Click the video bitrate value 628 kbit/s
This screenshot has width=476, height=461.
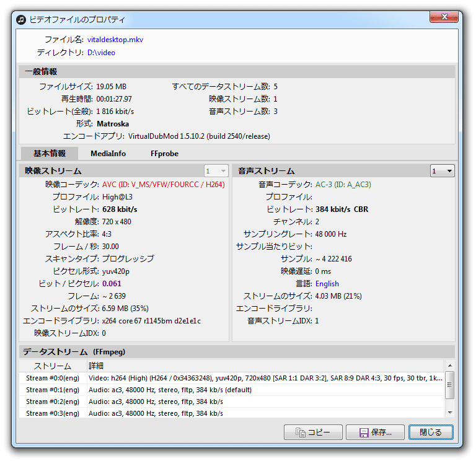(x=120, y=209)
